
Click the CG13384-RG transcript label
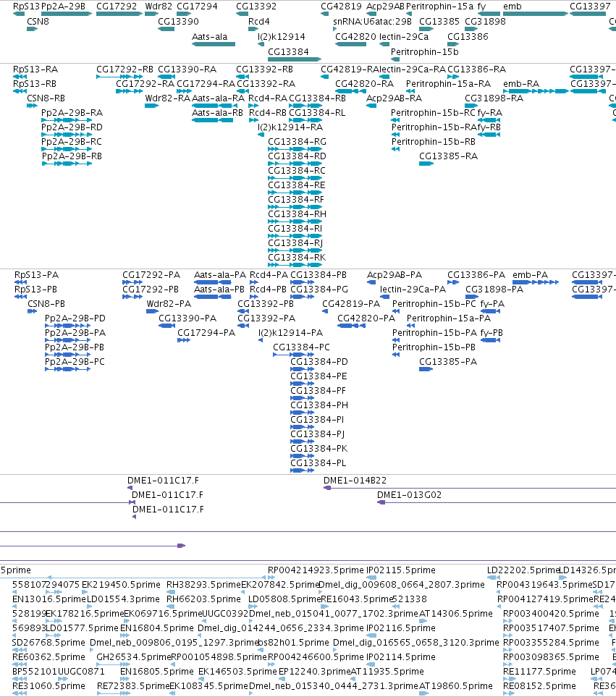tap(297, 142)
